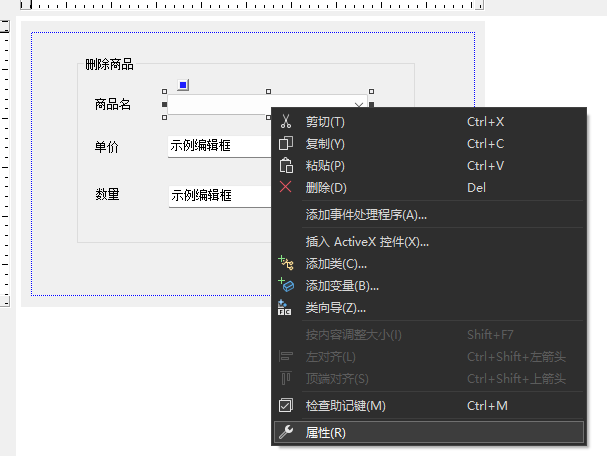607x456 pixels.
Task: Launch 类向导(Z)... from menu
Action: (429, 308)
